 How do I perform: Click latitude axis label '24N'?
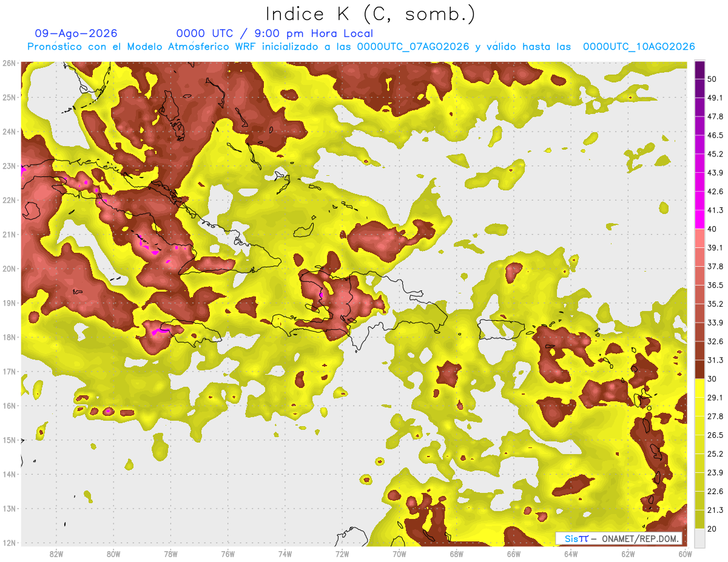[9, 132]
